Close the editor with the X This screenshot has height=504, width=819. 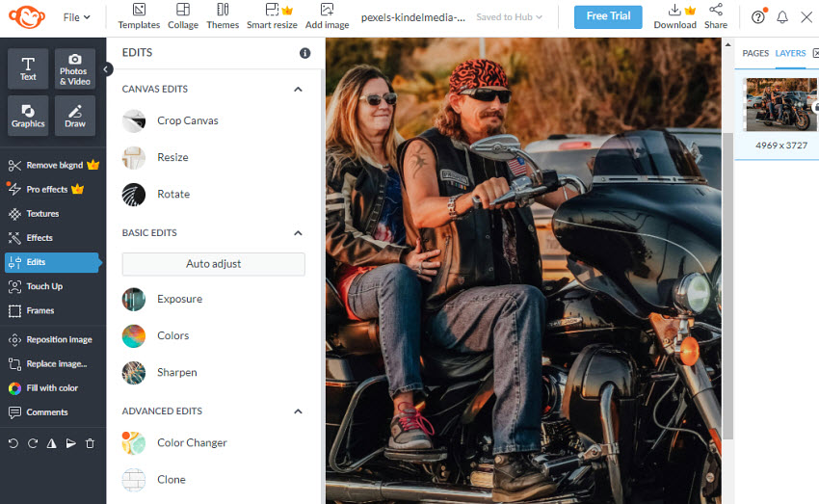[806, 17]
